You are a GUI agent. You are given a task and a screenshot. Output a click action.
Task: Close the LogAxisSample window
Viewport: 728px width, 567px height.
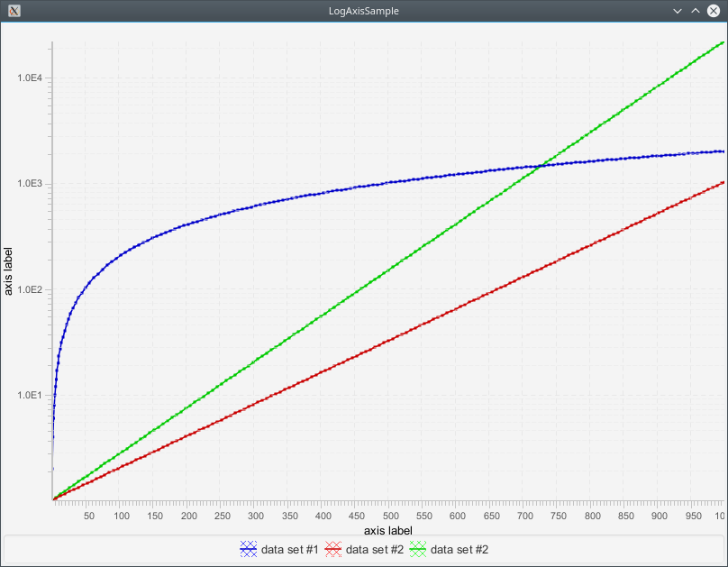[x=714, y=11]
